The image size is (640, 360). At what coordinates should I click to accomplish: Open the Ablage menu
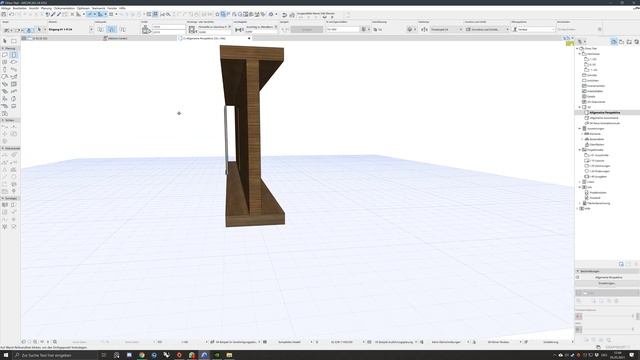6,8
